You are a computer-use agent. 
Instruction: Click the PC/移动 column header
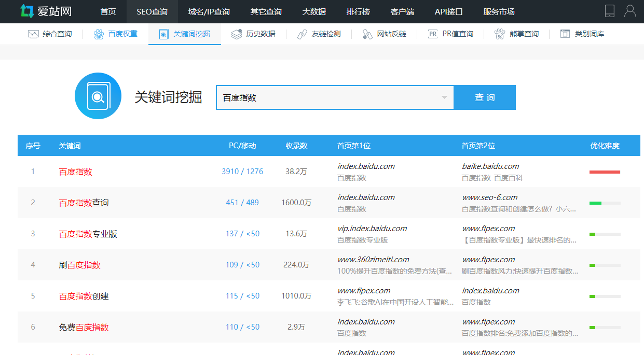coord(242,146)
